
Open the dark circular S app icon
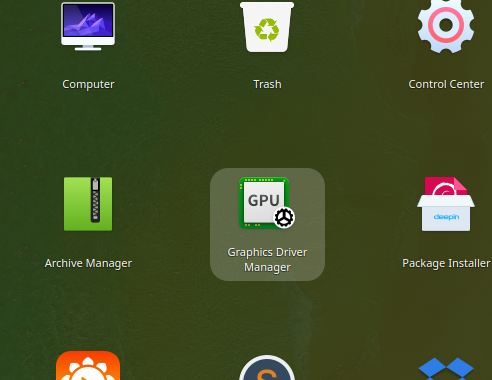(267, 367)
